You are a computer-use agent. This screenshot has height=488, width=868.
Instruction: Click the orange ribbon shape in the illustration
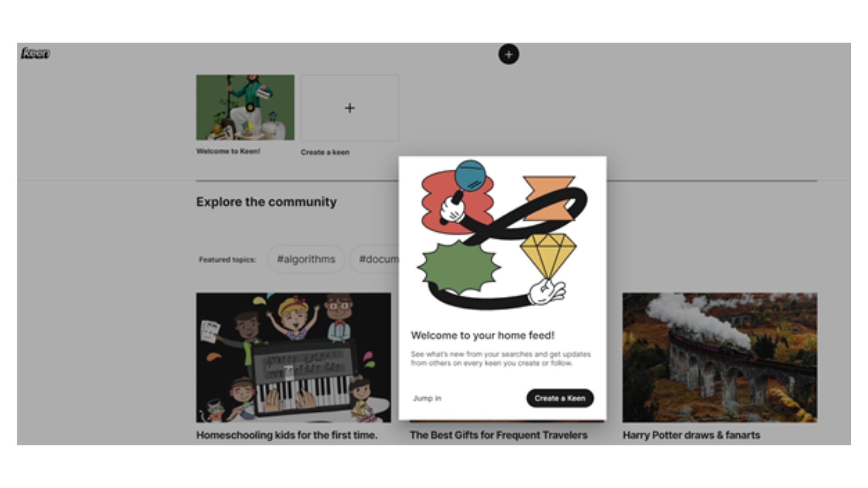(x=548, y=198)
